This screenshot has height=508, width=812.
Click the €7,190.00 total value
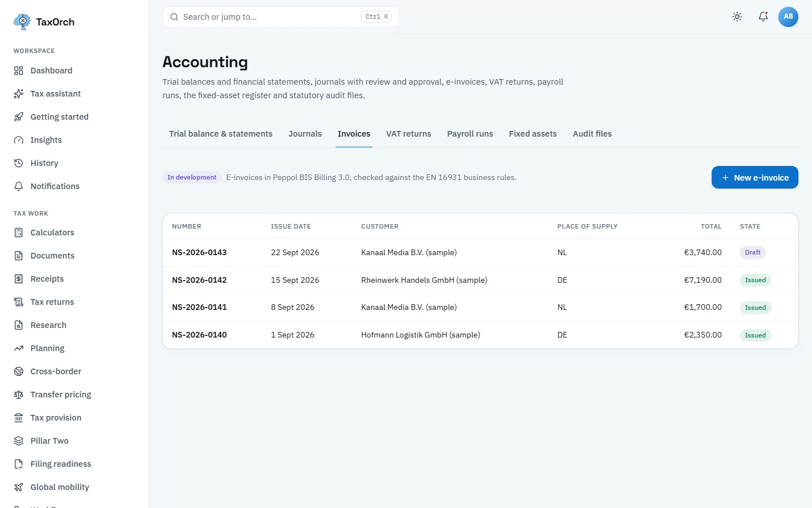[x=703, y=280]
